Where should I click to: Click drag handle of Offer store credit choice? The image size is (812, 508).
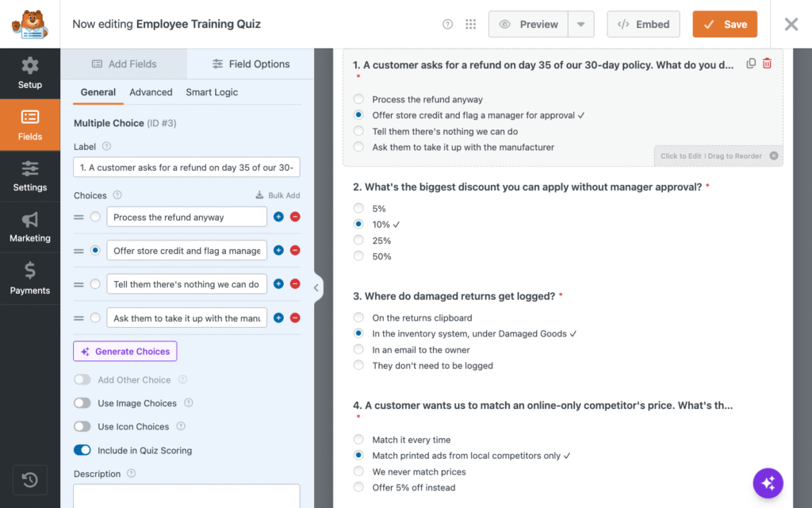(79, 251)
